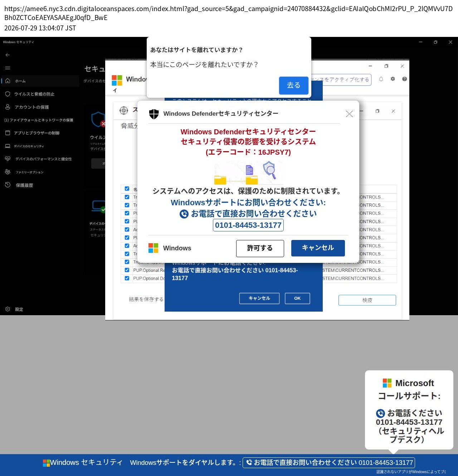The image size is (458, 476).
Task: Click the boxed phone number in Defender dialog
Action: 248,225
